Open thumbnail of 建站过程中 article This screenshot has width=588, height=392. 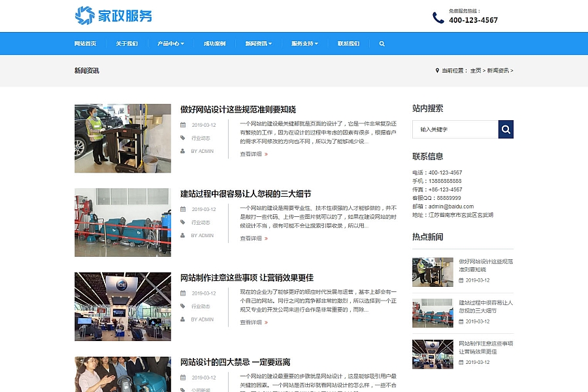pos(123,222)
